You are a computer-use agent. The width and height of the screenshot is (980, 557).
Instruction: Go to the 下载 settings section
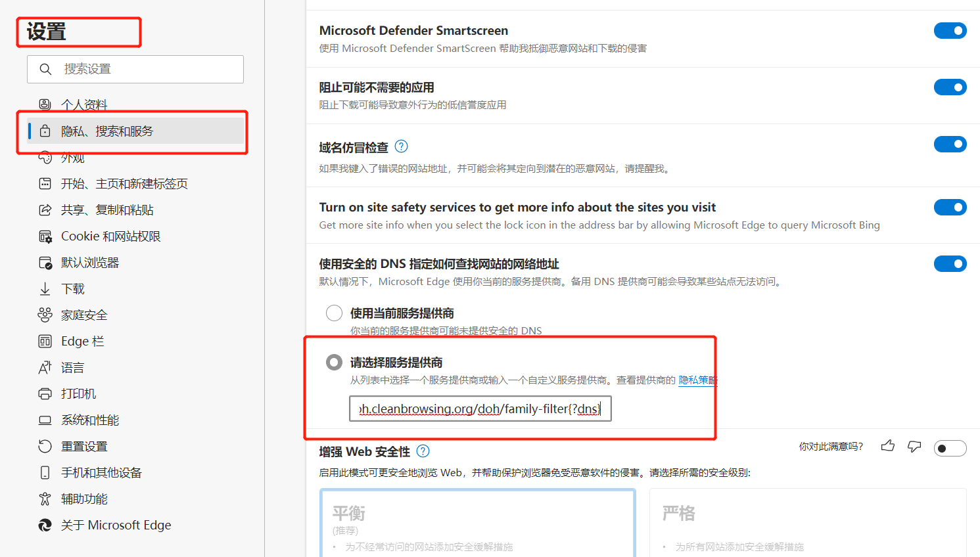click(x=135, y=288)
